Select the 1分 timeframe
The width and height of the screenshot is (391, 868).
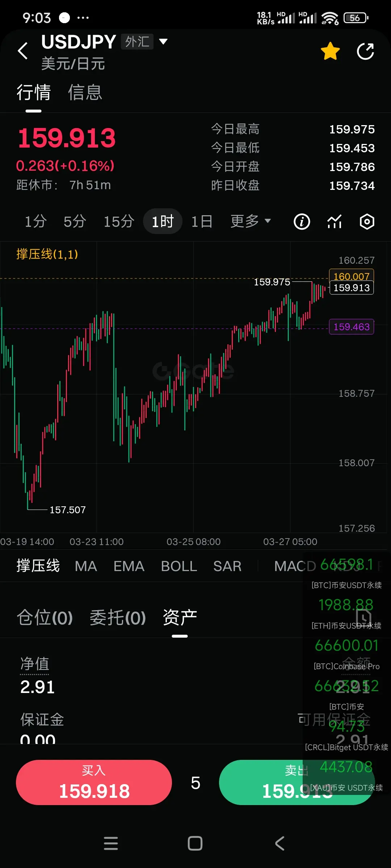click(x=35, y=221)
